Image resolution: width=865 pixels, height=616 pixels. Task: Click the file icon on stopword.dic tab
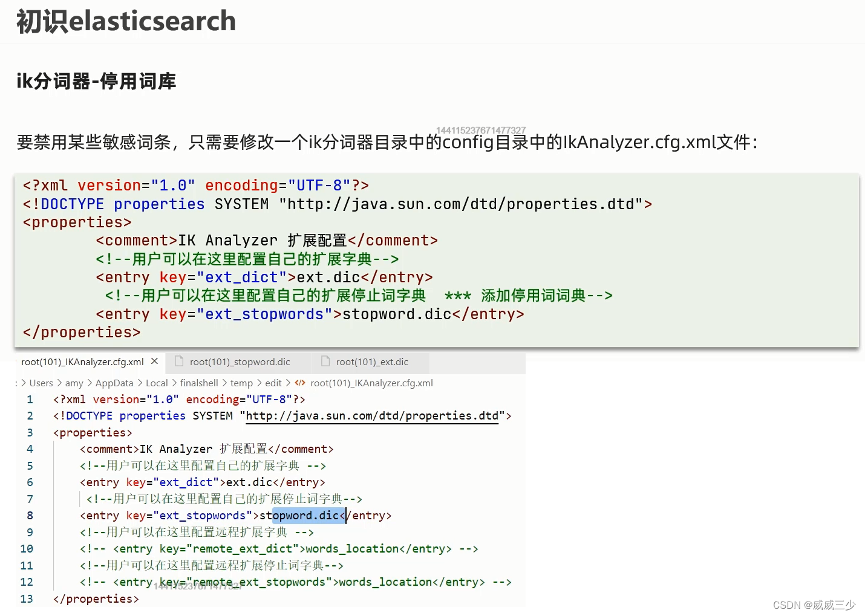(179, 361)
